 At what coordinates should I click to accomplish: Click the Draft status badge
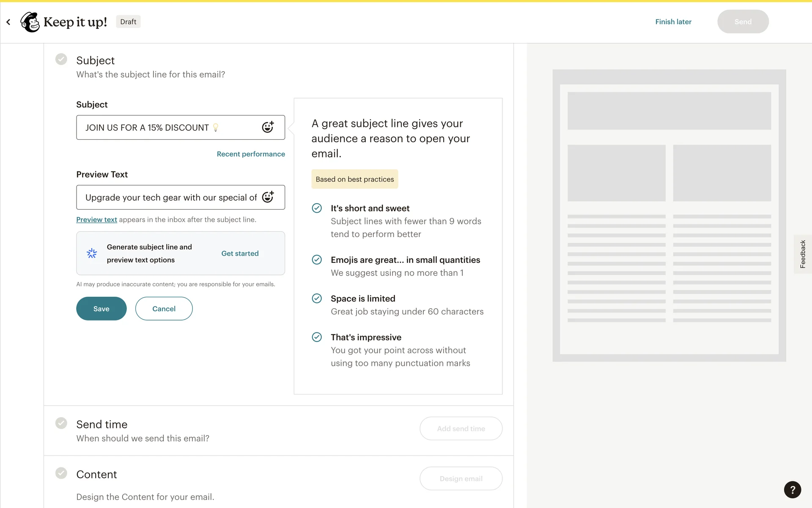[x=128, y=22]
